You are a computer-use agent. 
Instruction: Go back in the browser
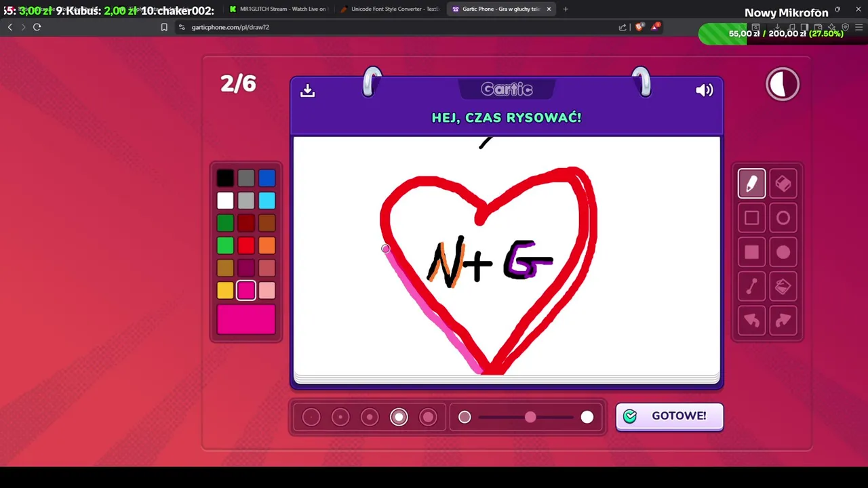9,27
